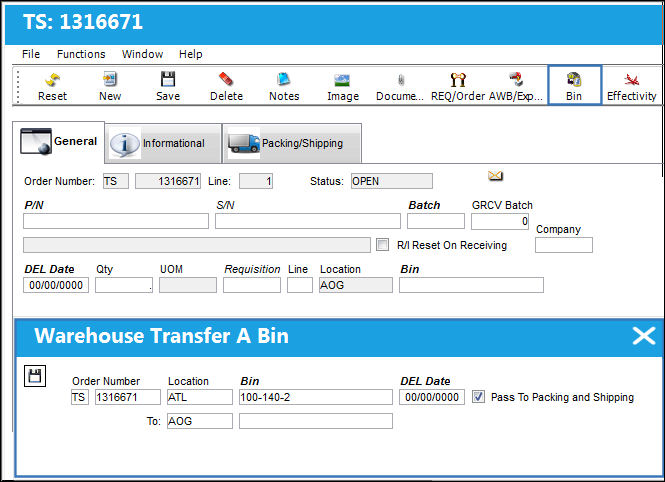Click the DEL Date field in General tab
665x482 pixels.
[56, 285]
